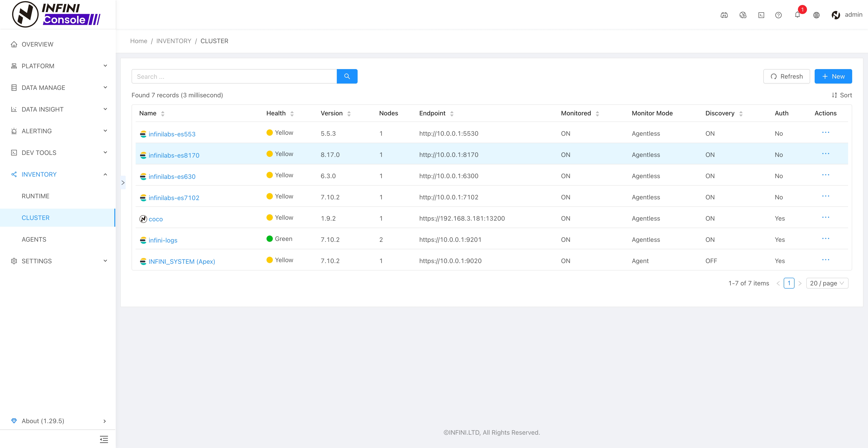868x448 pixels.
Task: Open RUNTIME under Inventory
Action: [35, 196]
